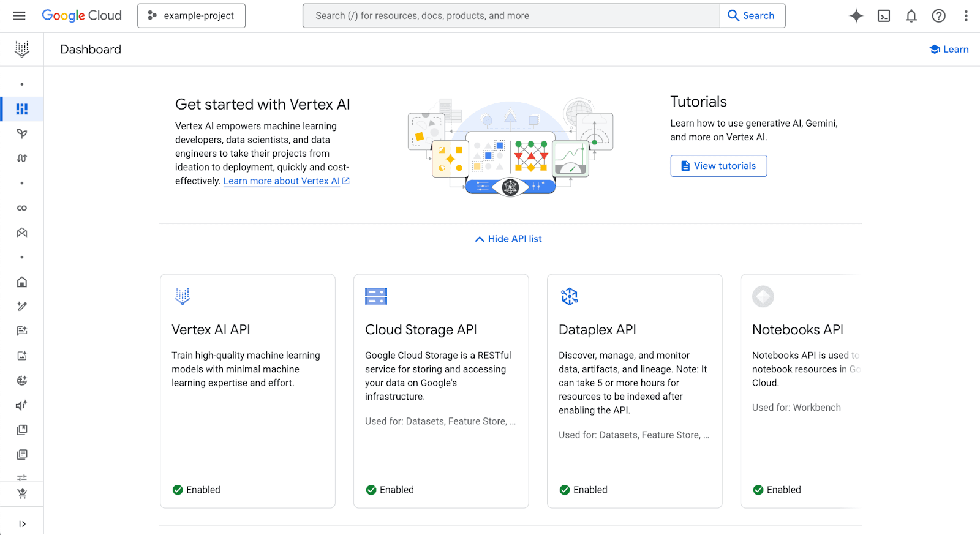The image size is (980, 535).
Task: Open the notifications bell
Action: [x=911, y=16]
